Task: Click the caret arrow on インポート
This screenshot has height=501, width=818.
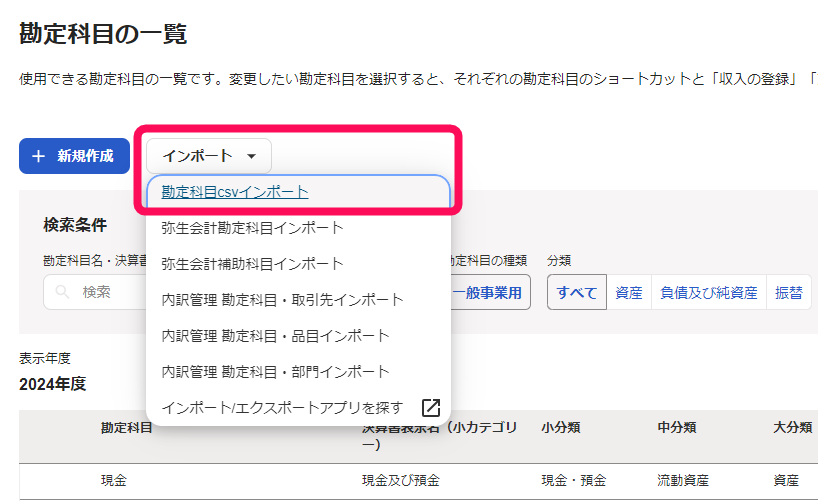Action: tap(251, 156)
